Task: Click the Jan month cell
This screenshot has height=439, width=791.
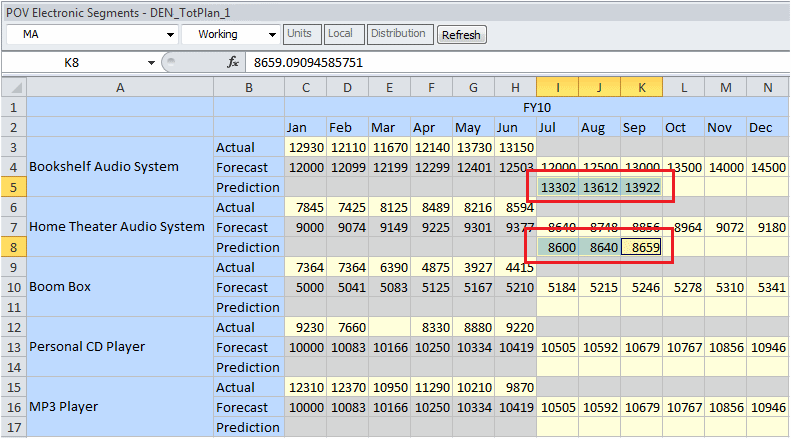Action: point(306,127)
